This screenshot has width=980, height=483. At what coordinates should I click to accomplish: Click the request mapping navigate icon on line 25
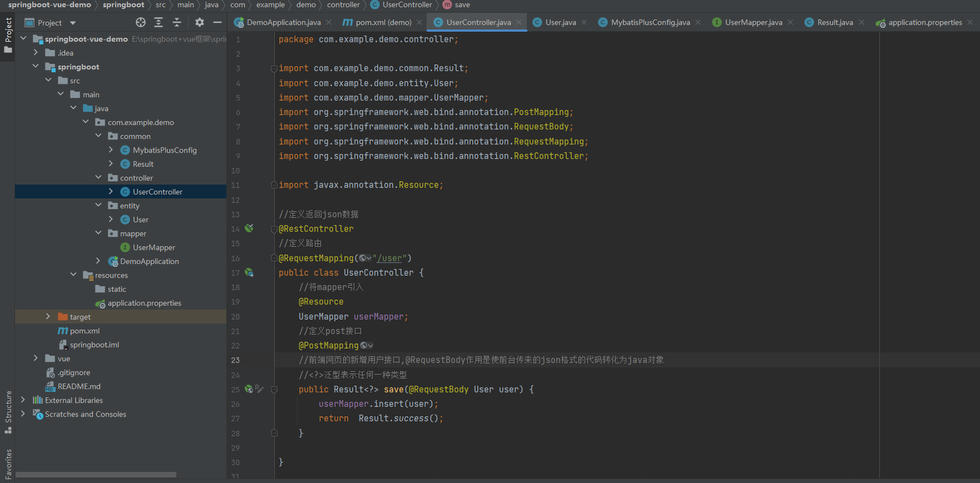coord(259,389)
